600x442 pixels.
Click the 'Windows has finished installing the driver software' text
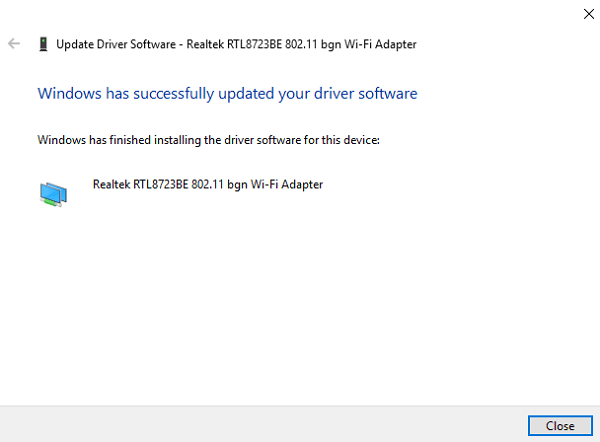point(209,140)
